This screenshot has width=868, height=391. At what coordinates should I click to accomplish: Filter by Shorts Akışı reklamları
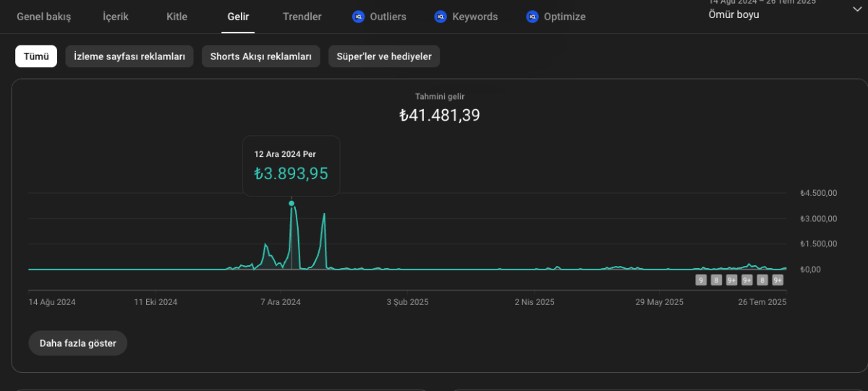point(261,56)
